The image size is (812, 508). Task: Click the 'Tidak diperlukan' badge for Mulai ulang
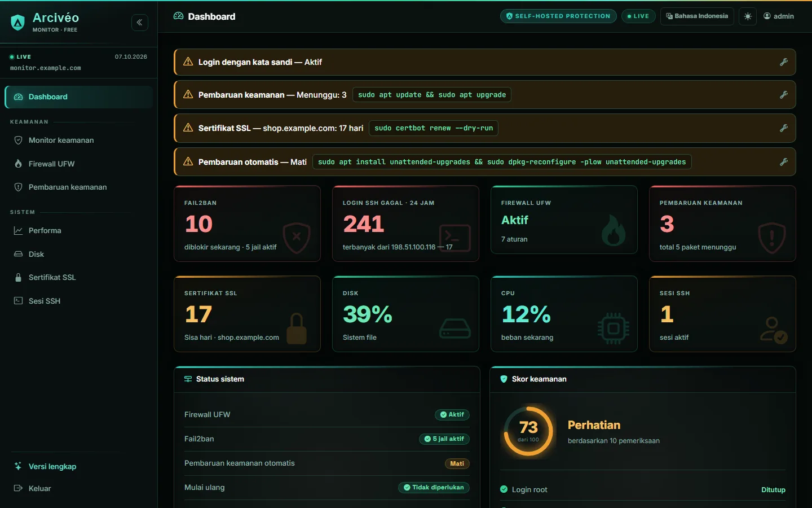(x=434, y=488)
